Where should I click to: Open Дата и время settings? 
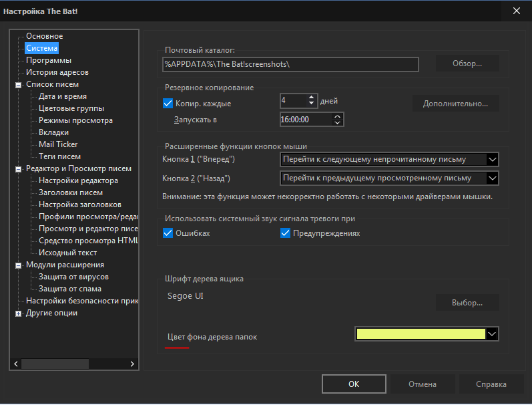tap(63, 96)
